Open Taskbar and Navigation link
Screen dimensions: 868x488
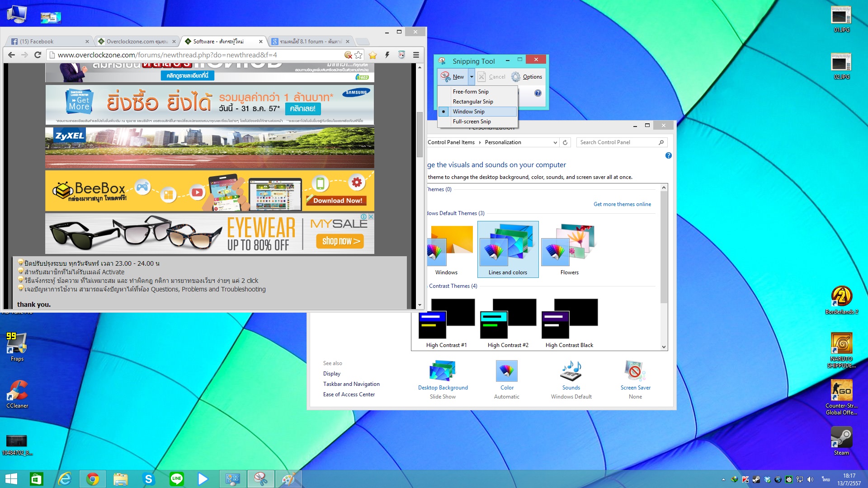[x=351, y=384]
